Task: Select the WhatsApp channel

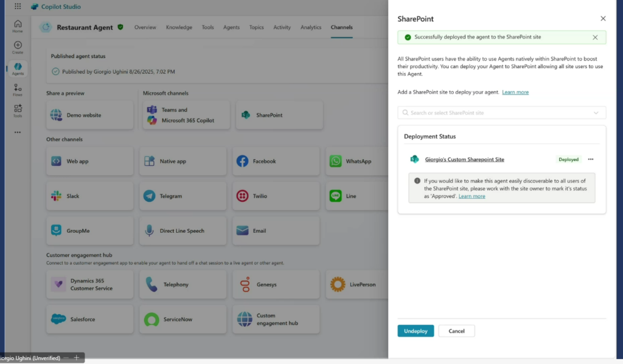Action: 357,161
